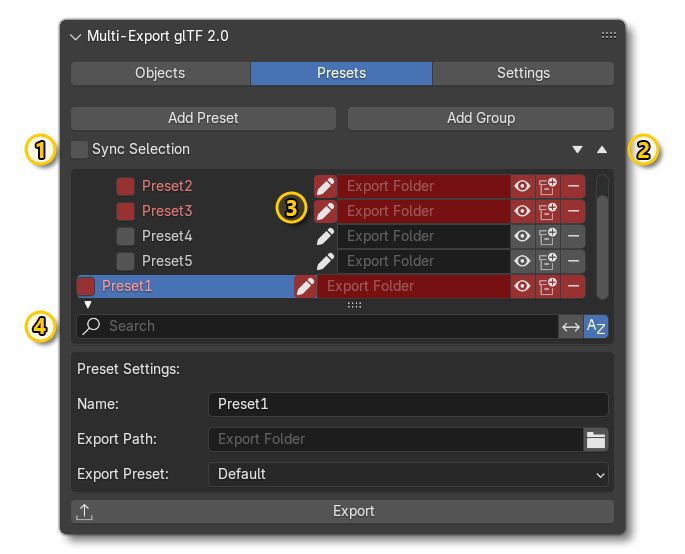Switch to the Presets tab

click(341, 73)
